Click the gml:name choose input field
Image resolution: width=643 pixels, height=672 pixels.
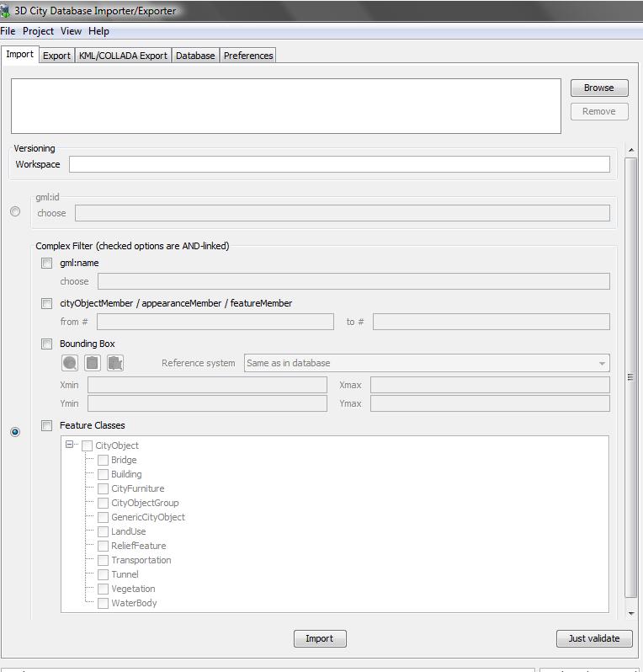pyautogui.click(x=353, y=281)
